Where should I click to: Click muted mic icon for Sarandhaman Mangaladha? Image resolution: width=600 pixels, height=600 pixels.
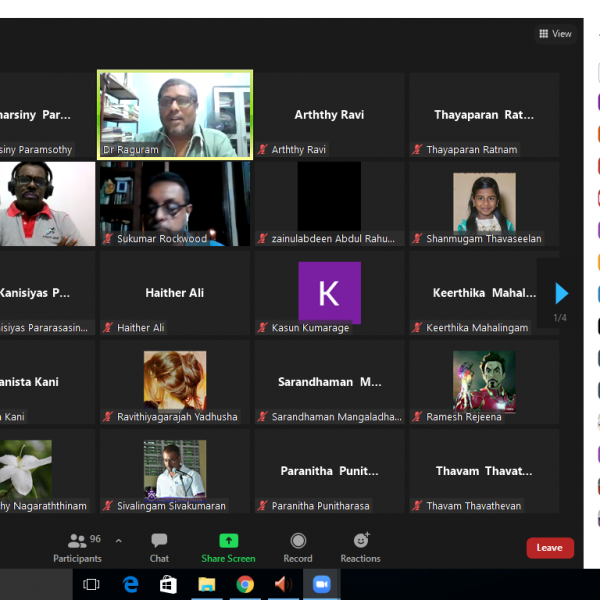tap(262, 416)
